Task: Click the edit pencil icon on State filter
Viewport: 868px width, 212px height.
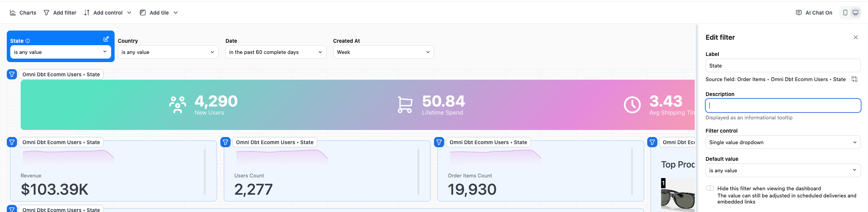Action: (x=106, y=39)
